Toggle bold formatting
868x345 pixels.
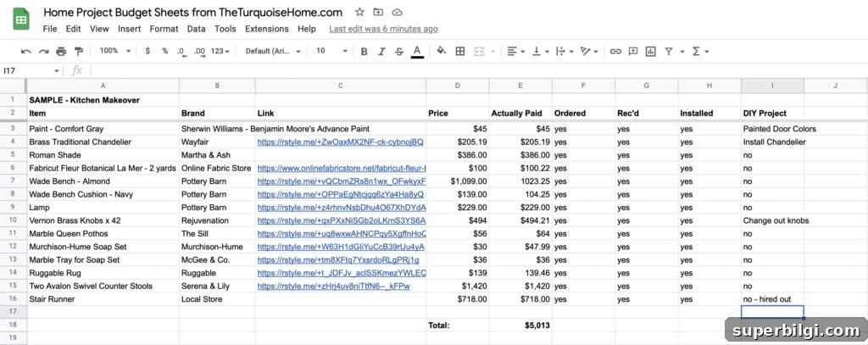(x=364, y=52)
